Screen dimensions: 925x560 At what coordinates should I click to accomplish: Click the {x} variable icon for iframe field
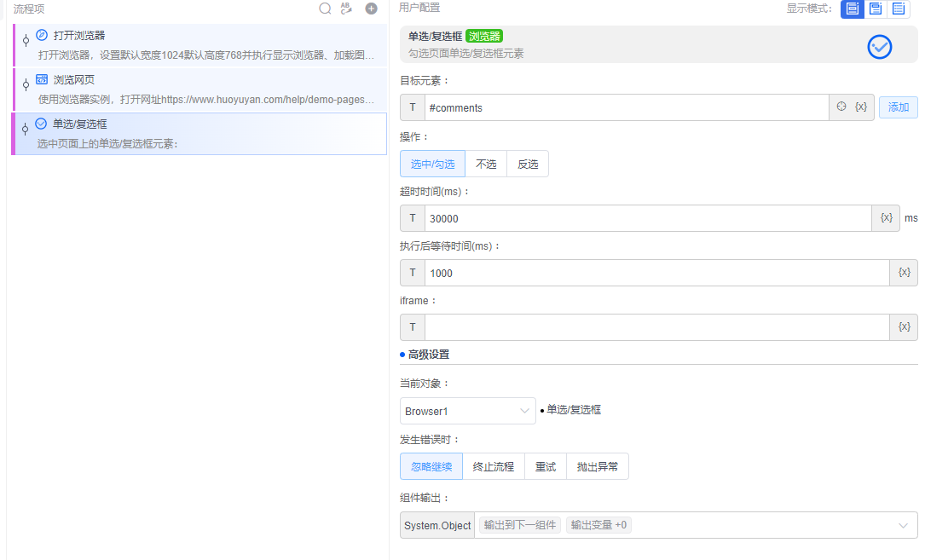(x=904, y=327)
